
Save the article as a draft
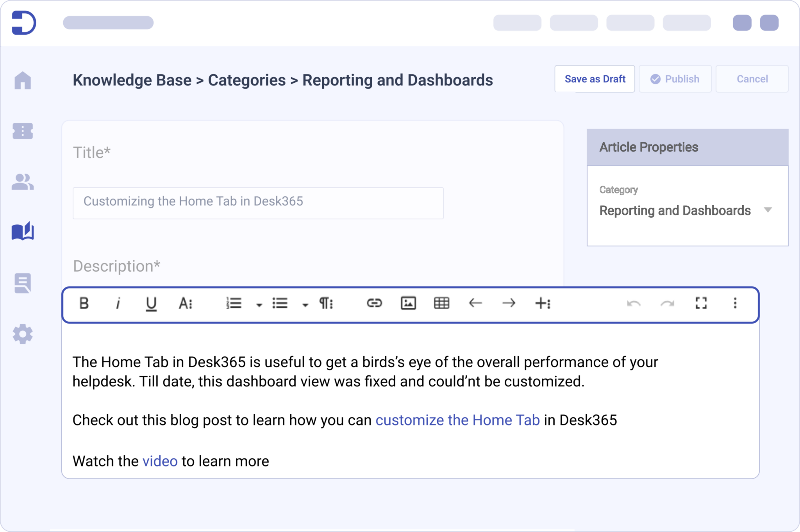click(x=595, y=79)
